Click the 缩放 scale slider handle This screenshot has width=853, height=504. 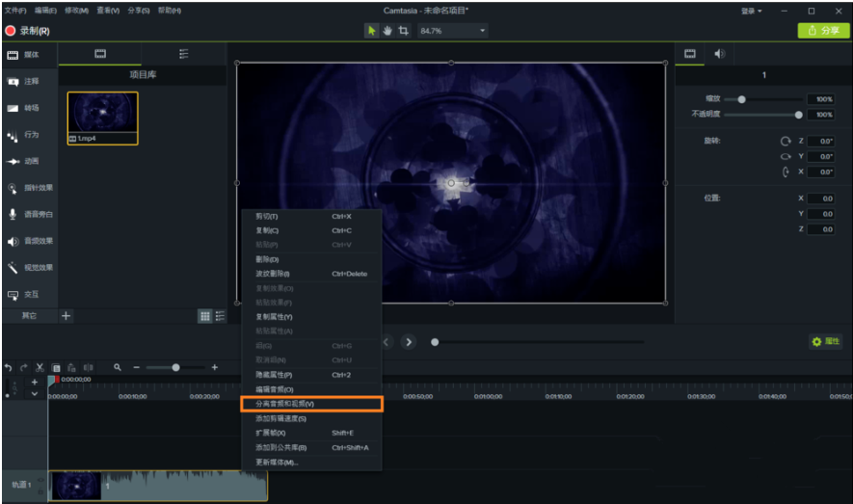741,99
